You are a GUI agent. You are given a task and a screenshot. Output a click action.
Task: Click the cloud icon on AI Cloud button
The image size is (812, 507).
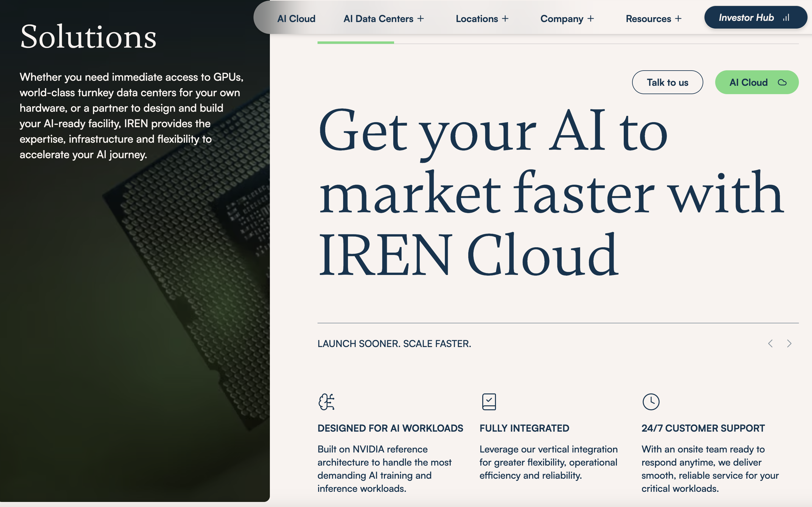(782, 83)
